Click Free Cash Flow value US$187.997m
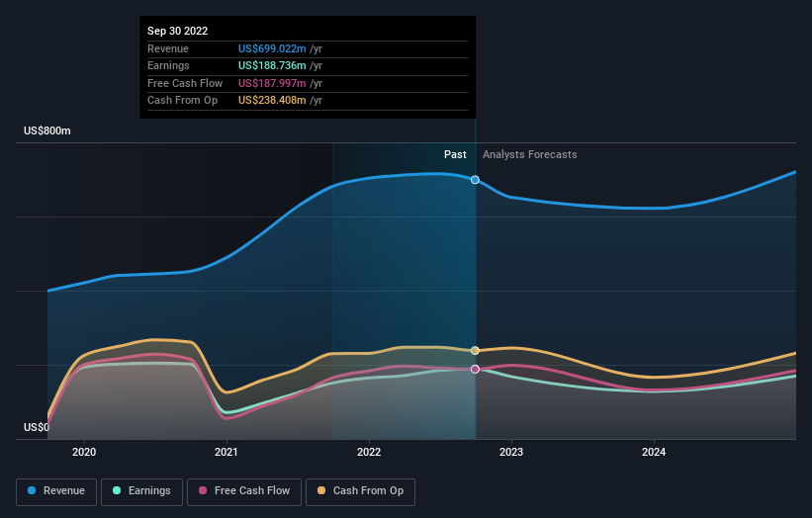 tap(272, 83)
